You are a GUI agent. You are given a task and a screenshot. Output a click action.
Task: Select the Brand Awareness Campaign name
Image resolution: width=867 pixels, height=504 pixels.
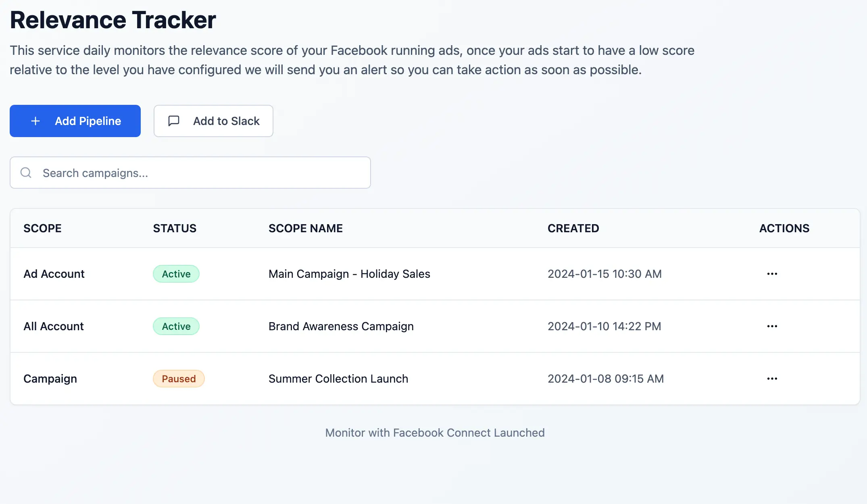click(341, 326)
